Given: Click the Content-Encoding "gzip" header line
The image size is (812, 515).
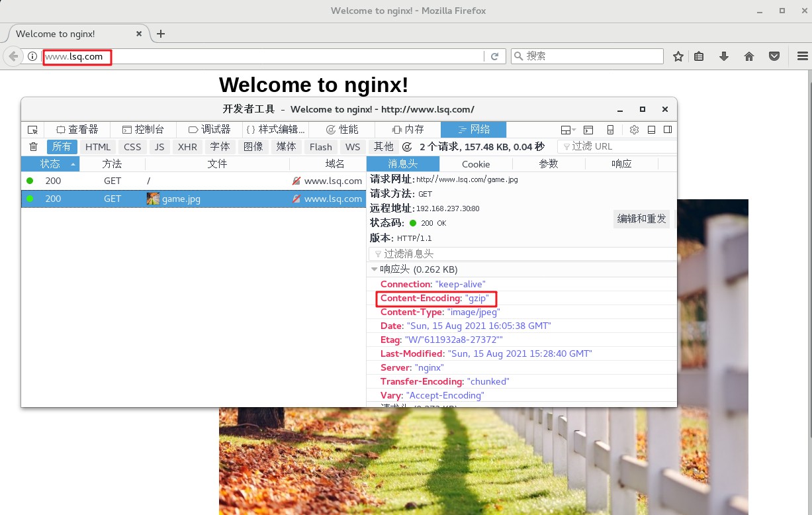Looking at the screenshot, I should 435,299.
